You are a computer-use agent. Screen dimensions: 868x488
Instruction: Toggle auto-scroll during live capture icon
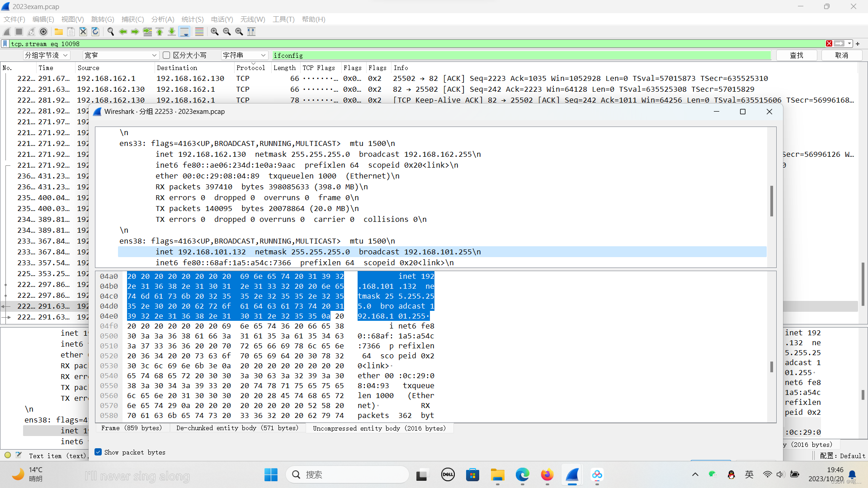(x=184, y=32)
